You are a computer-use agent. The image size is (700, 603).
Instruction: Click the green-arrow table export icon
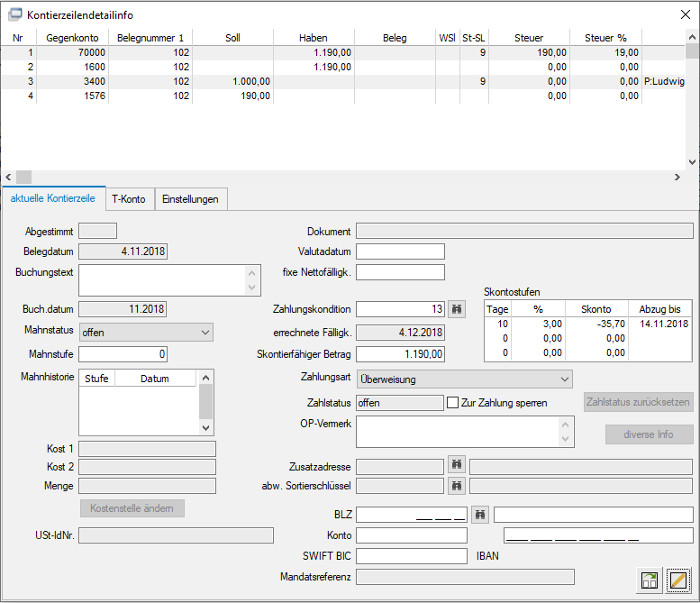pyautogui.click(x=650, y=580)
